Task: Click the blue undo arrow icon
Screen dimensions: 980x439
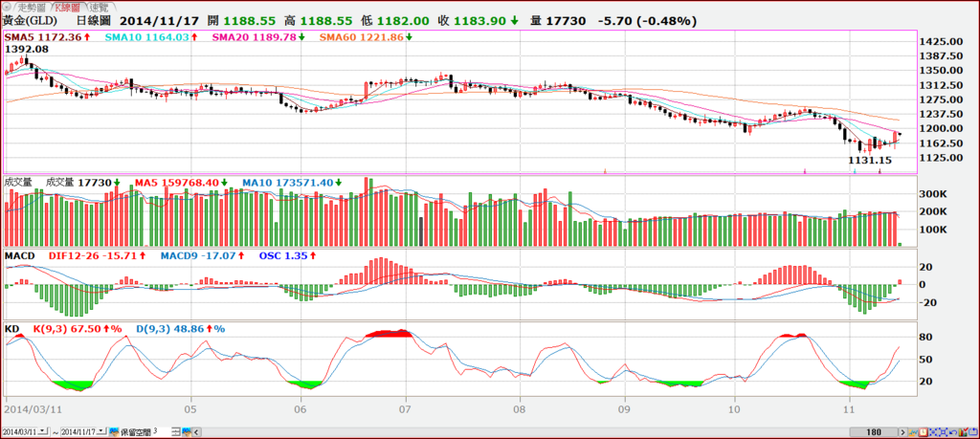Action: point(953,432)
